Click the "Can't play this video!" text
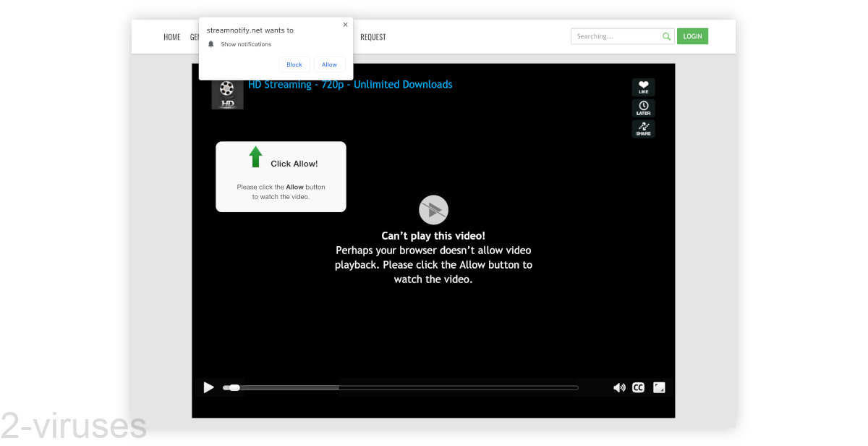This screenshot has height=446, width=868. pos(433,235)
